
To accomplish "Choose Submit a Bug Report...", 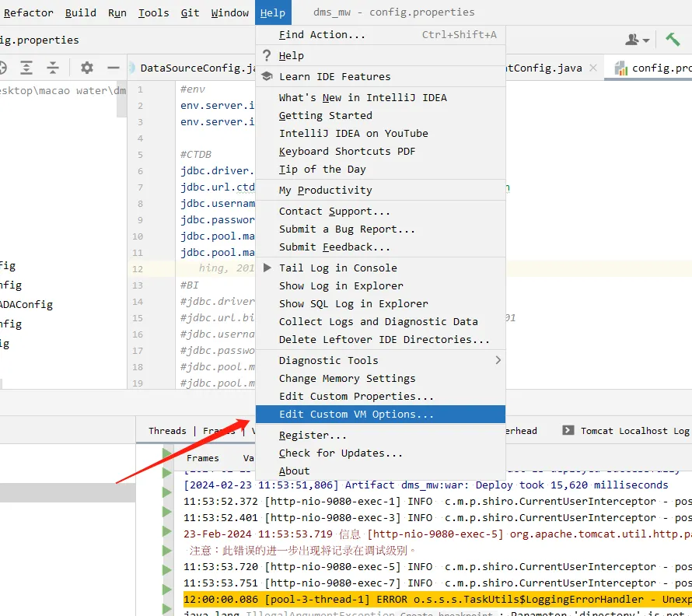I will coord(380,229).
